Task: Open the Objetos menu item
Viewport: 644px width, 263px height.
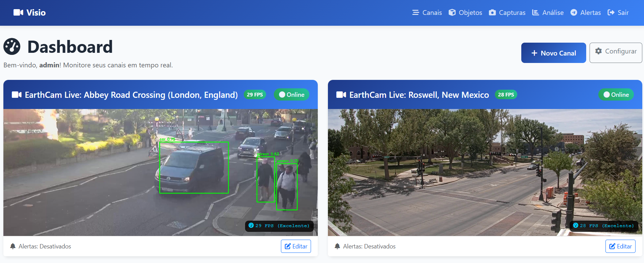Action: 465,13
